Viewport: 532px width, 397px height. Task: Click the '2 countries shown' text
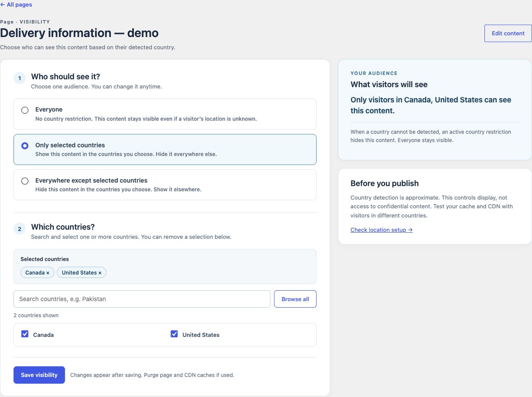(x=36, y=315)
